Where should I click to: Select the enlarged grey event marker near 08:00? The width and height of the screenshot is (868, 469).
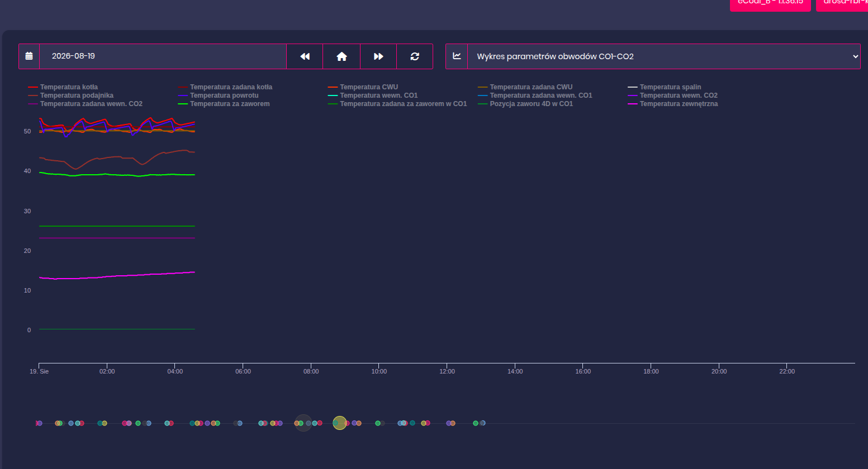(303, 423)
